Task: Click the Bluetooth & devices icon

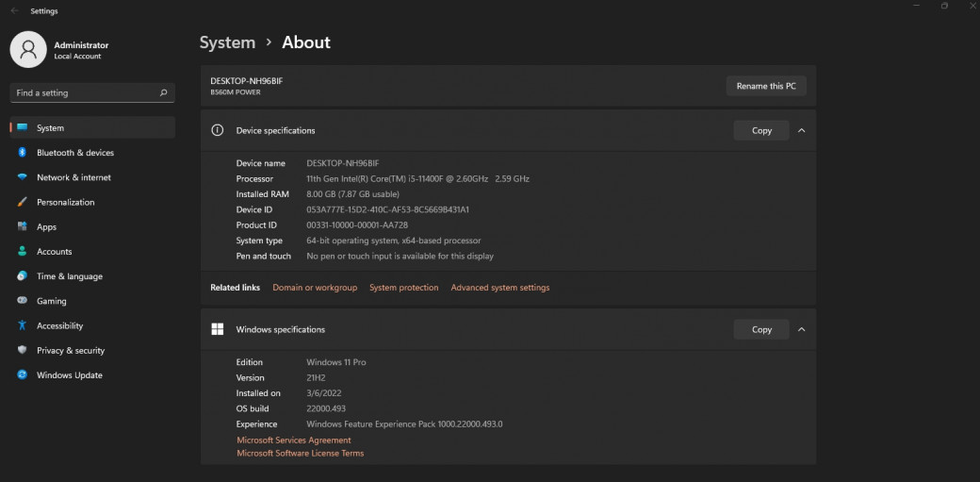Action: click(22, 153)
